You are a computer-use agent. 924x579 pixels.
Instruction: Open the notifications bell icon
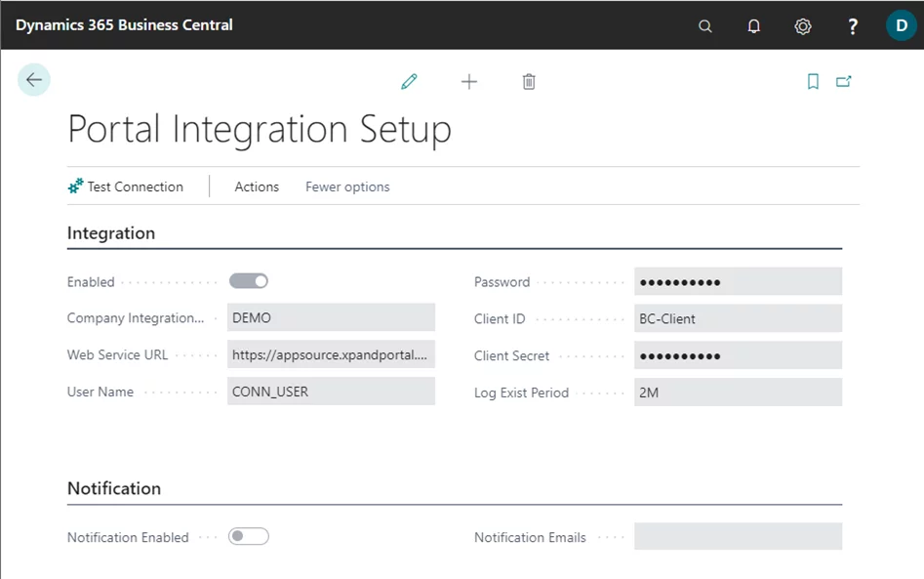coord(754,26)
